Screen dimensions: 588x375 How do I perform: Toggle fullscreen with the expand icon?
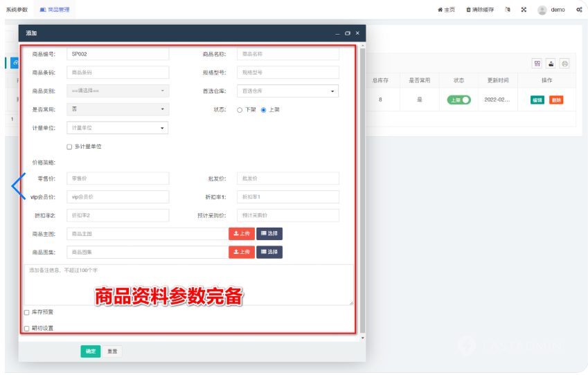pos(524,10)
